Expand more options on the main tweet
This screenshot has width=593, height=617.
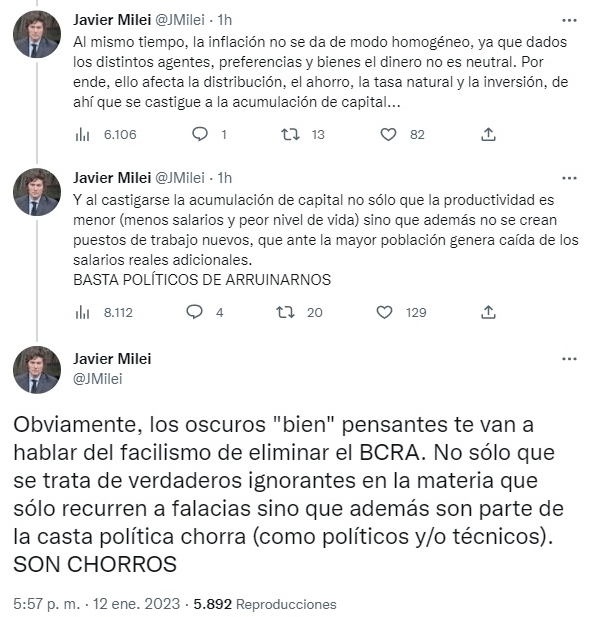(x=569, y=359)
